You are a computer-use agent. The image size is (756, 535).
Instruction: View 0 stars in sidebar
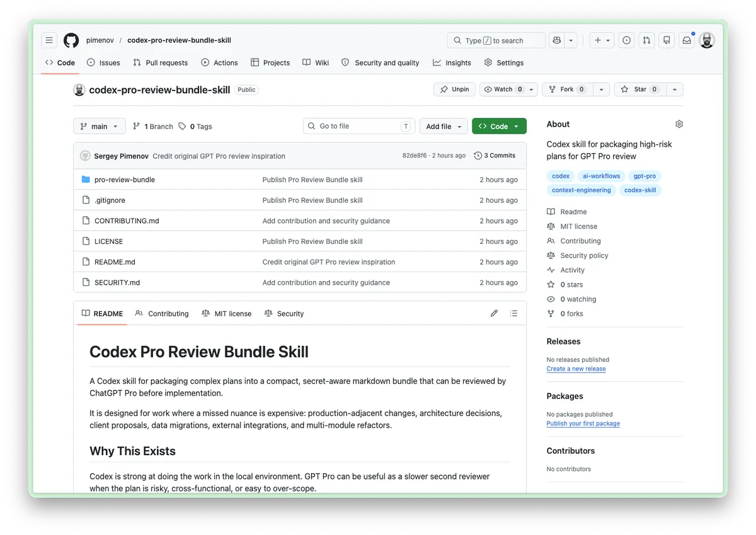(x=565, y=285)
